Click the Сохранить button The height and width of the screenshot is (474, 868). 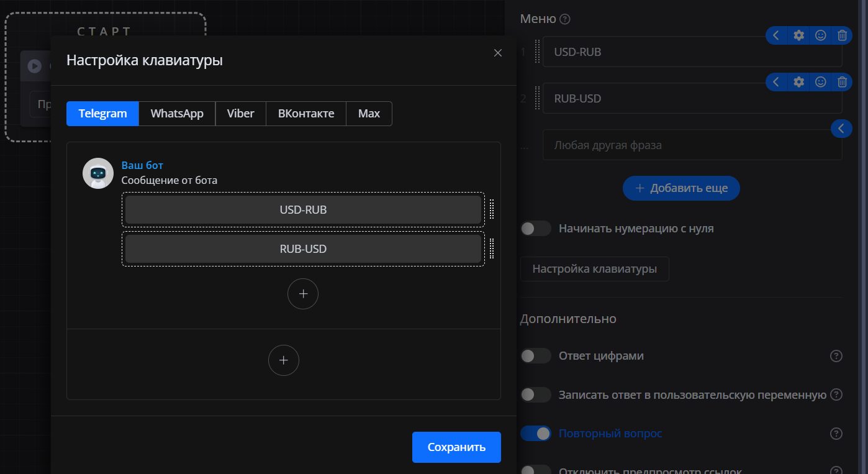click(456, 447)
